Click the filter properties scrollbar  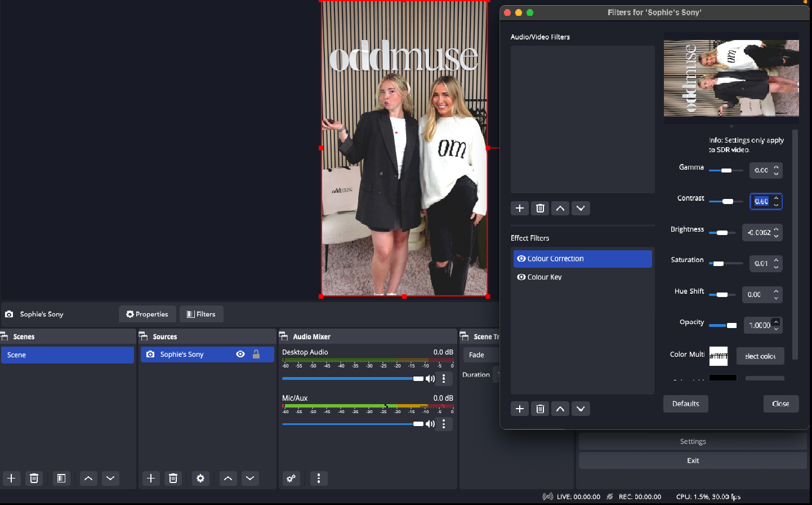coord(795,245)
